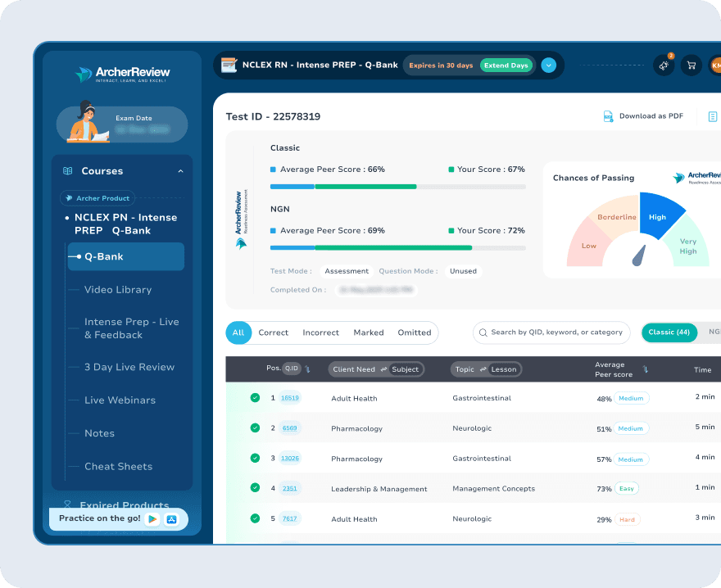Viewport: 721px width, 588px height.
Task: Click the Google Play store icon
Action: pyautogui.click(x=152, y=519)
